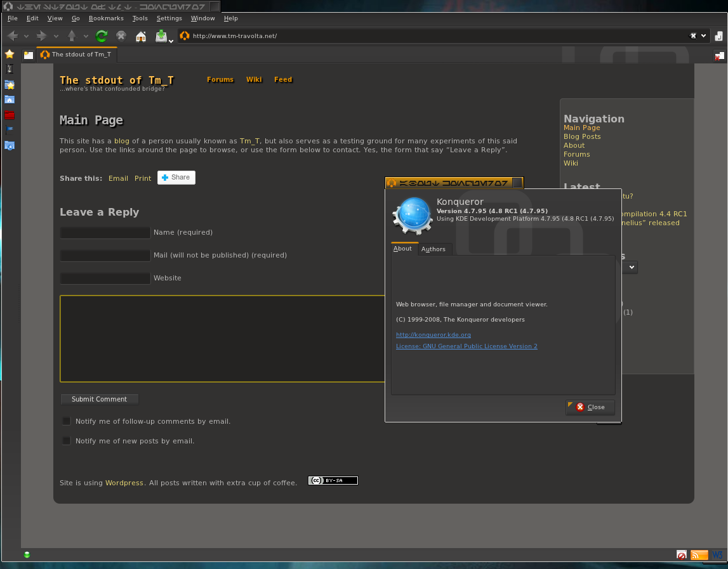The height and width of the screenshot is (569, 728).
Task: Open the Bookmarks star in the sidebar
Action: tap(10, 55)
